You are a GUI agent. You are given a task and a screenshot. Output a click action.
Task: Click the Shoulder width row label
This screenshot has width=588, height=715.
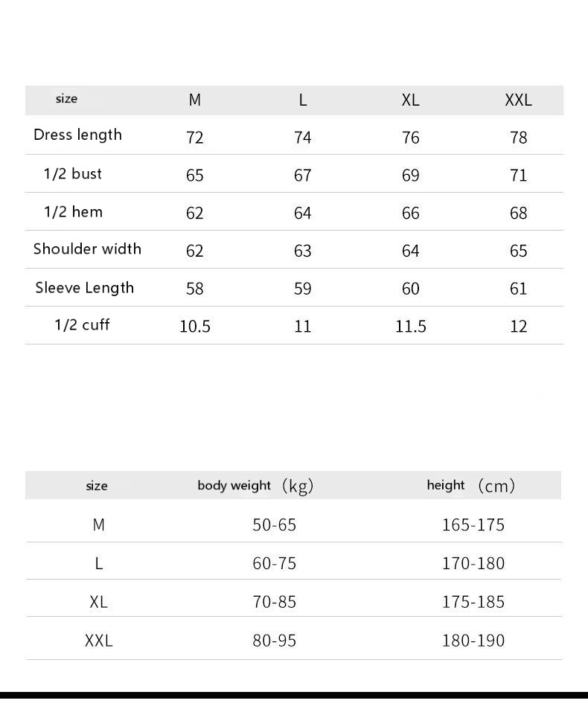pyautogui.click(x=87, y=249)
